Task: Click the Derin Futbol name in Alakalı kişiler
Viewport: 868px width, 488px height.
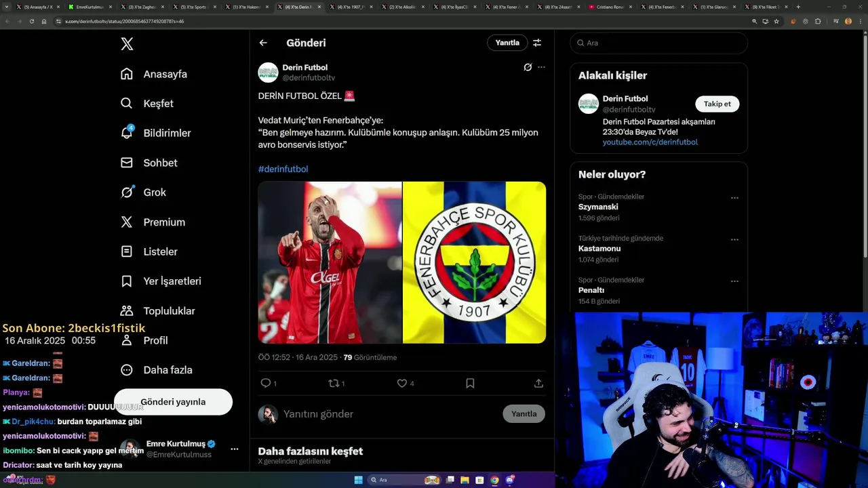Action: tap(625, 98)
